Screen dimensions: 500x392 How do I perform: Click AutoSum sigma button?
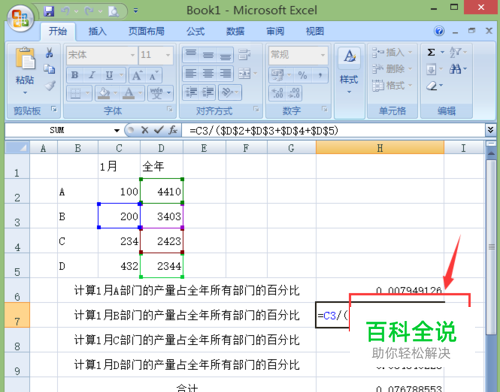(x=431, y=53)
